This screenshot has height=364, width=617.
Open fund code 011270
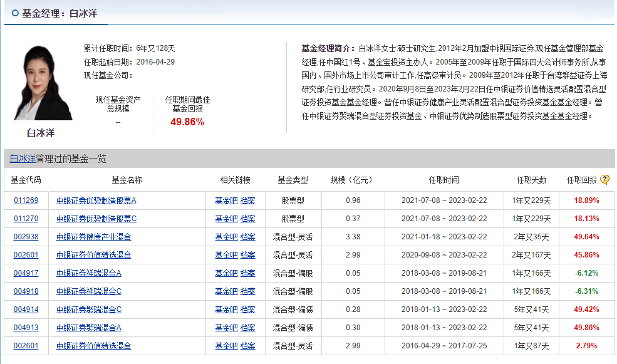coord(26,219)
